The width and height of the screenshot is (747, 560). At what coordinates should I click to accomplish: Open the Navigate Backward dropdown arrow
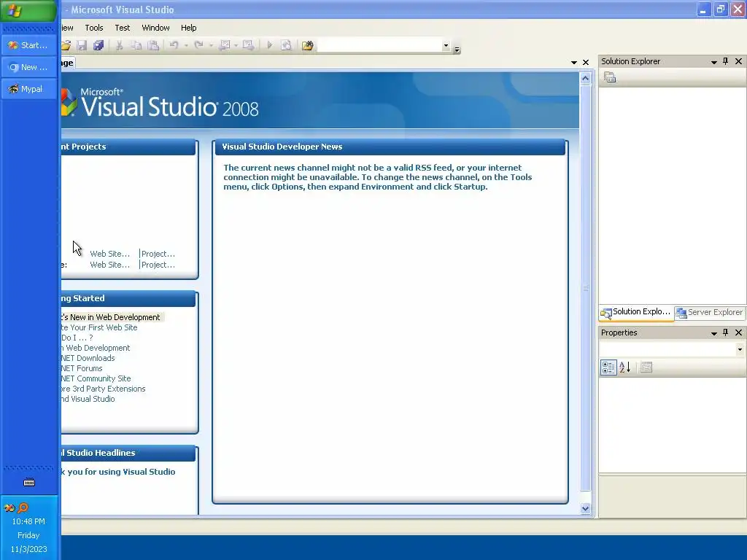point(236,45)
